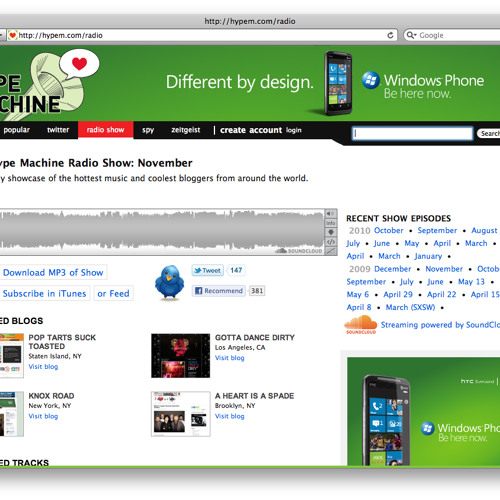This screenshot has height=500, width=500.
Task: Click the site search input field
Action: point(412,133)
